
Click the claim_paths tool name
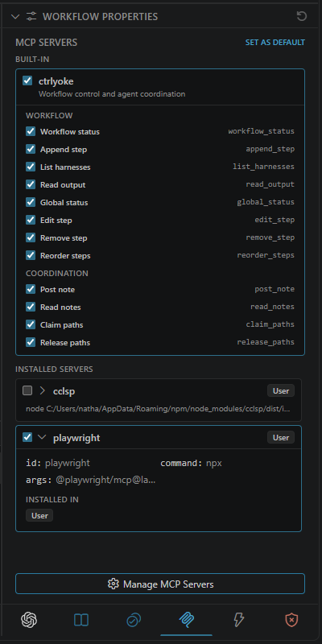(x=270, y=324)
